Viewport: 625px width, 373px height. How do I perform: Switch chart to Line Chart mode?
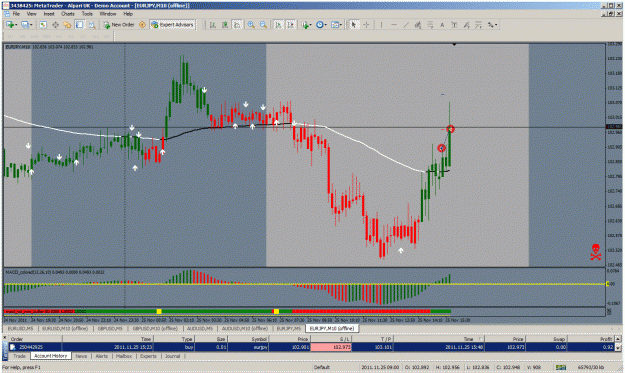click(238, 25)
